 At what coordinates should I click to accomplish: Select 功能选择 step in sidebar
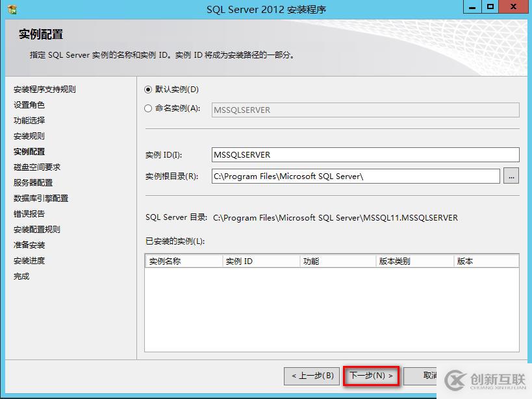tap(29, 120)
